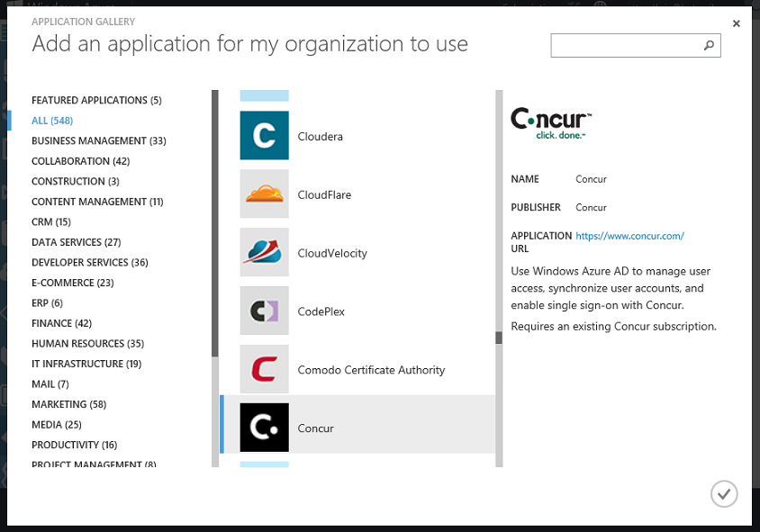Open the Collaboration (42) category
This screenshot has height=532, width=760.
pyautogui.click(x=80, y=161)
